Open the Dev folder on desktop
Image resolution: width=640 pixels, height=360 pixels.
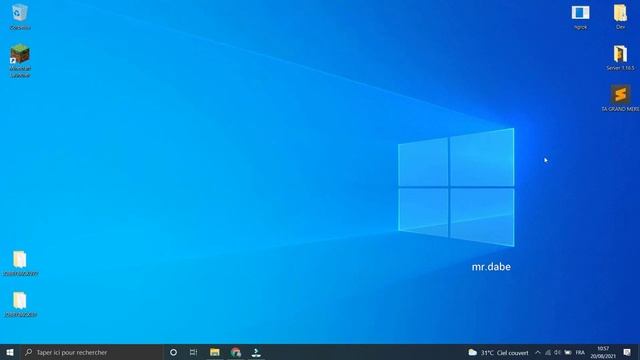[x=620, y=16]
